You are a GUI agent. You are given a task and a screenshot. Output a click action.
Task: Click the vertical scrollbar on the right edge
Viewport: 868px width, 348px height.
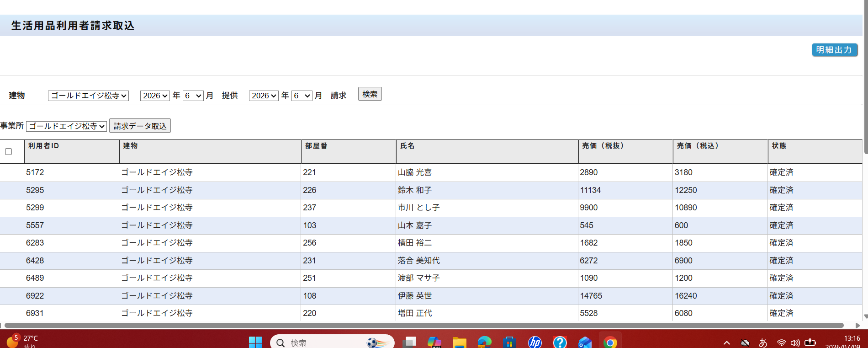(x=865, y=77)
